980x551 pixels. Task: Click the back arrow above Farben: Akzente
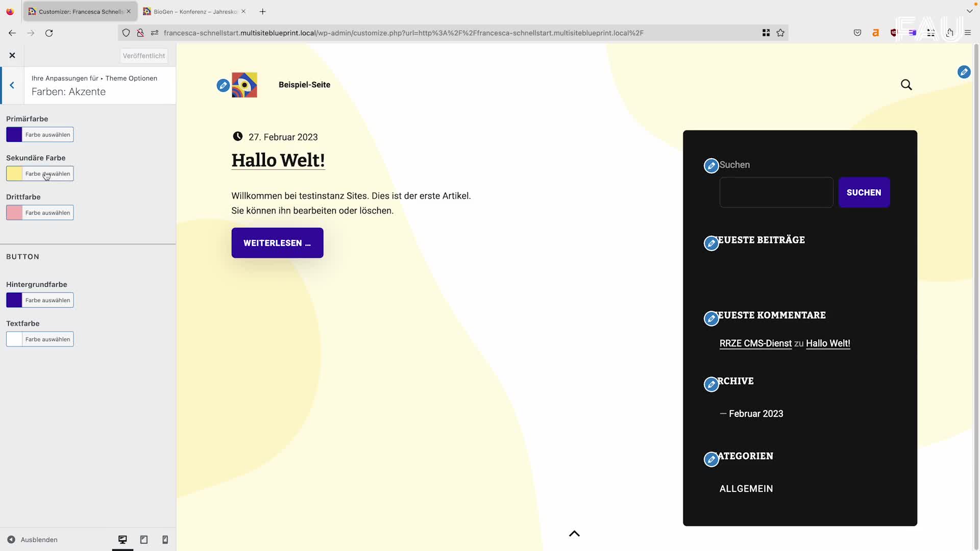tap(12, 85)
